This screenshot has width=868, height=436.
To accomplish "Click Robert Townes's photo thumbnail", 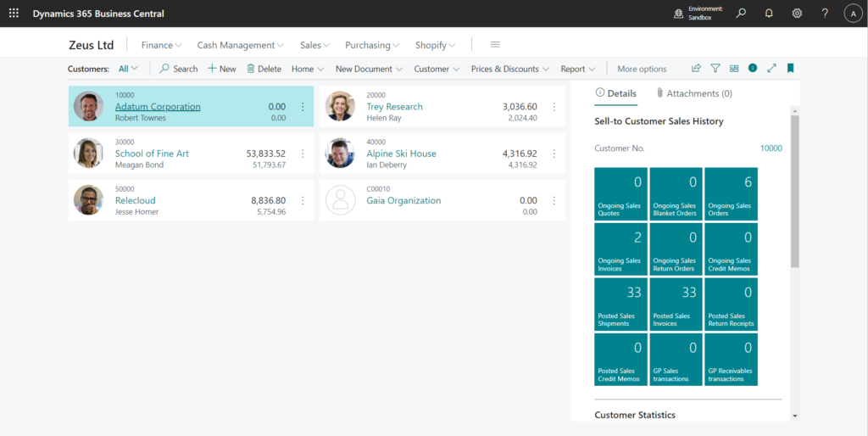I will tap(88, 106).
